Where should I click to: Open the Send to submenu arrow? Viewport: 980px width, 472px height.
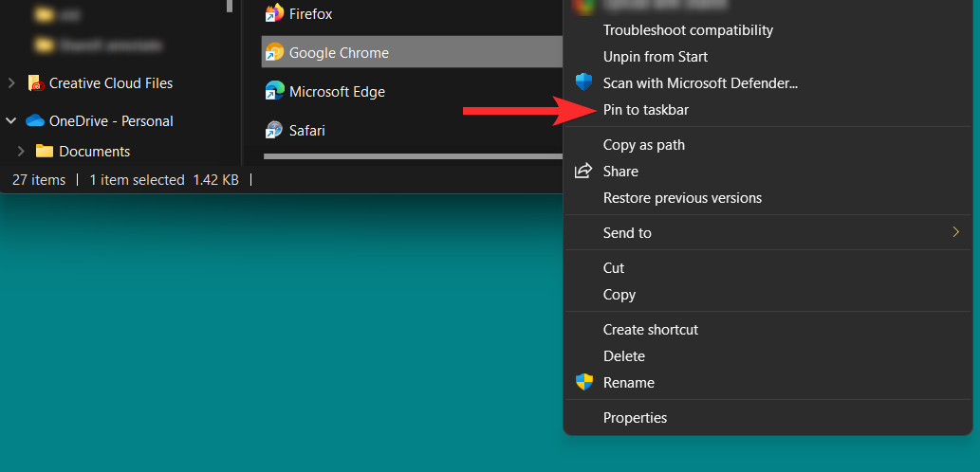955,232
